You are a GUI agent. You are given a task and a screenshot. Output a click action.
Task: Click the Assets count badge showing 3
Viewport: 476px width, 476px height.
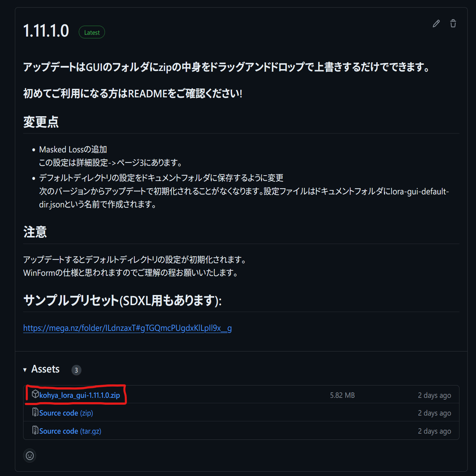tap(76, 370)
